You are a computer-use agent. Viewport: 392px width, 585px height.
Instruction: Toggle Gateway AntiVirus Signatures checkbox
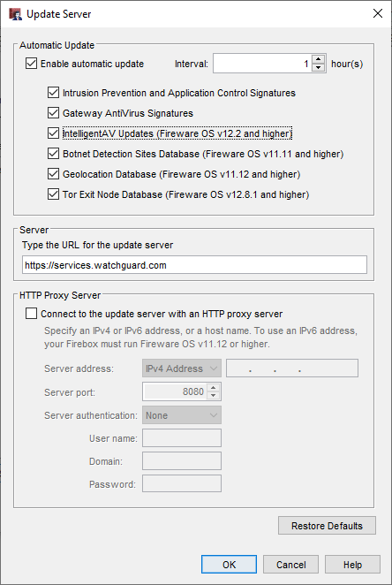(x=53, y=113)
